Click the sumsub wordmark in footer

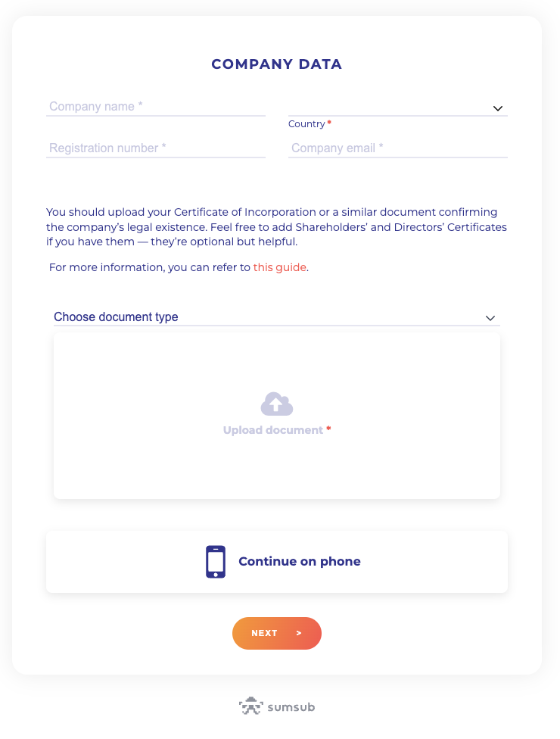click(291, 707)
